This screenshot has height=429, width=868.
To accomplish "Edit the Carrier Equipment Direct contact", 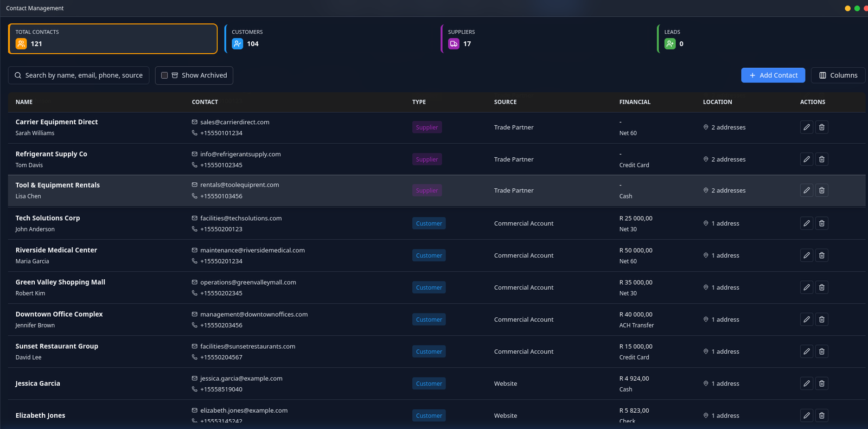I will [807, 127].
